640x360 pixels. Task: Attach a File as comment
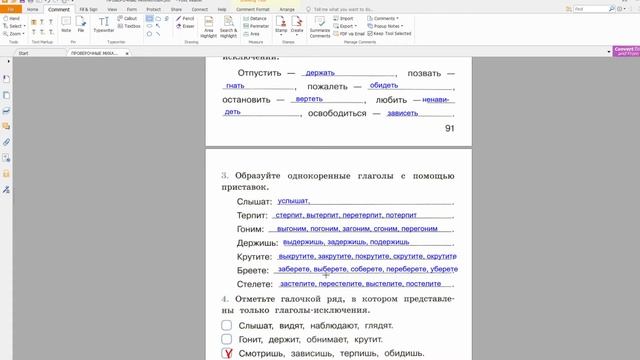(81, 24)
